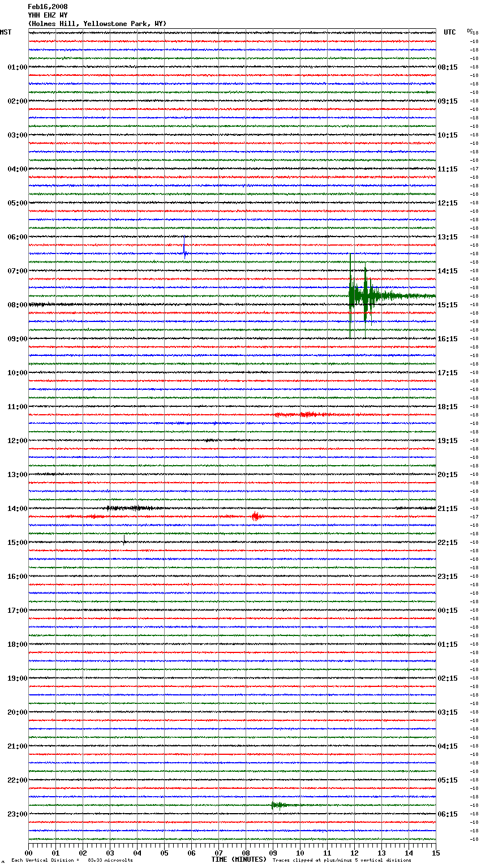Select the 16:00 MST row label
The width and height of the screenshot is (481, 868).
[18, 577]
